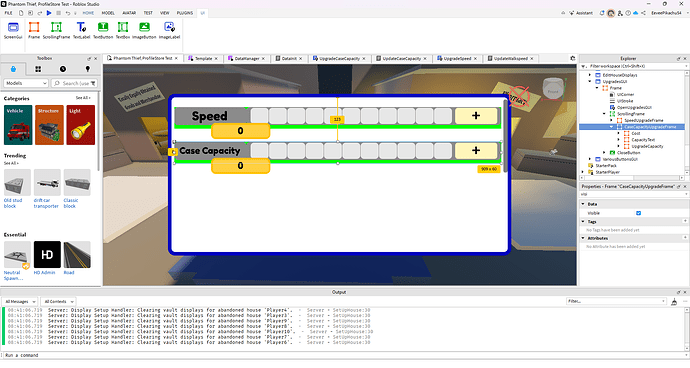The height and width of the screenshot is (368, 690).
Task: Open the All Contexts dropdown in Output
Action: click(58, 302)
